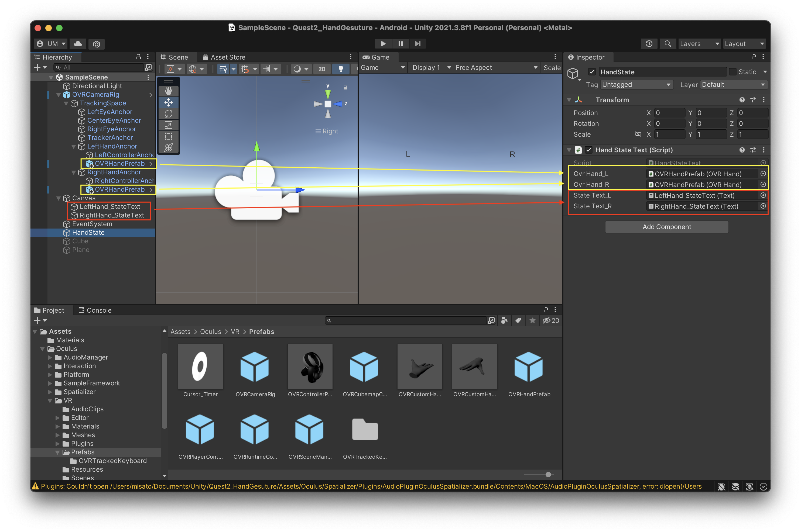Toggle hidden packages visibility count icon
Screen dimensions: 801x532
pyautogui.click(x=551, y=320)
